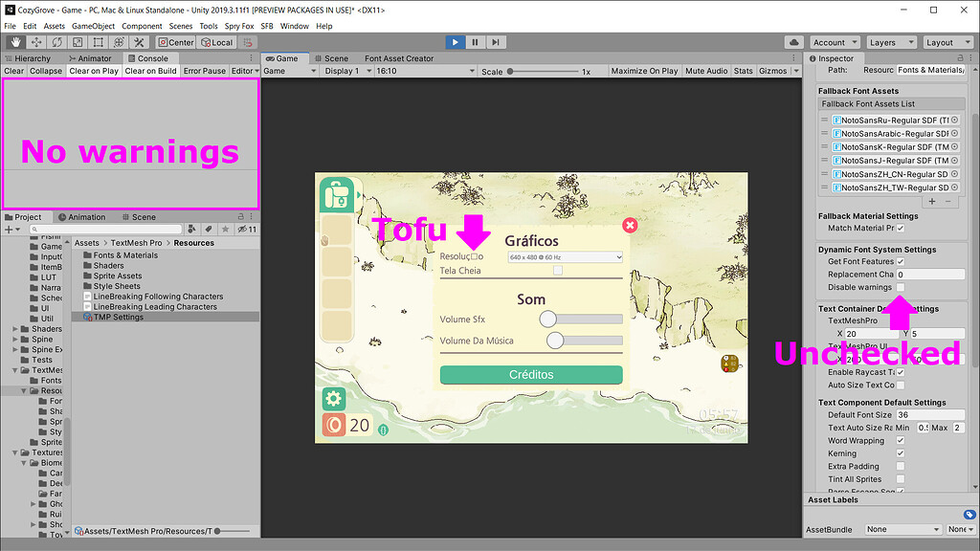This screenshot has width=980, height=551.
Task: Enable Clear on Play in the Console
Action: coord(93,70)
